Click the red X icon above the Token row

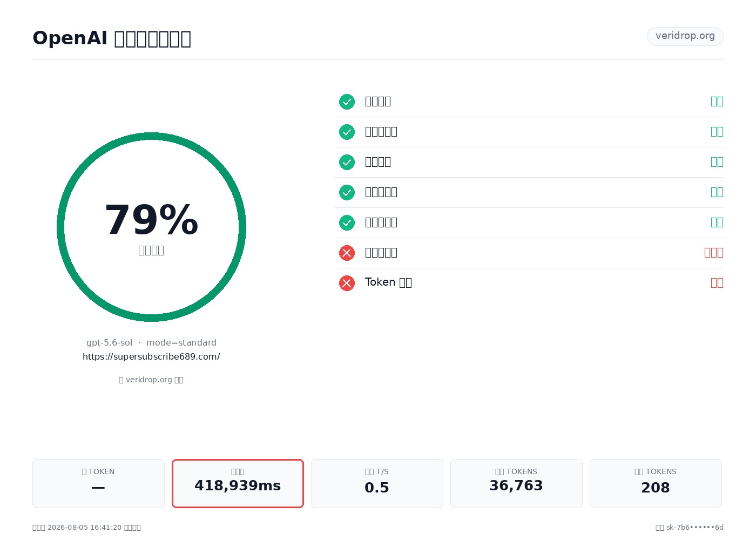[x=347, y=253]
